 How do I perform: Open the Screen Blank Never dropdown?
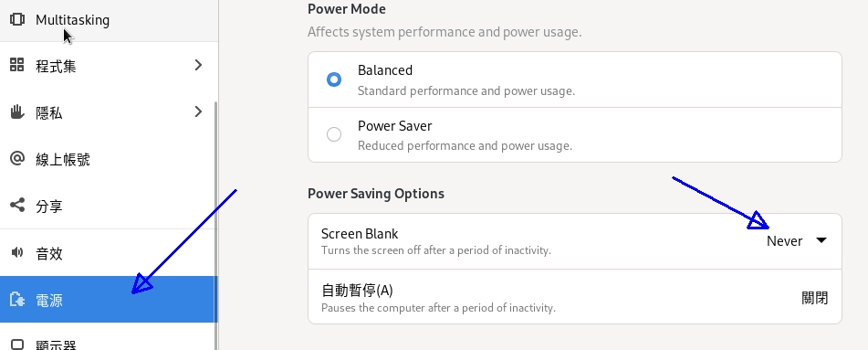[x=797, y=240]
